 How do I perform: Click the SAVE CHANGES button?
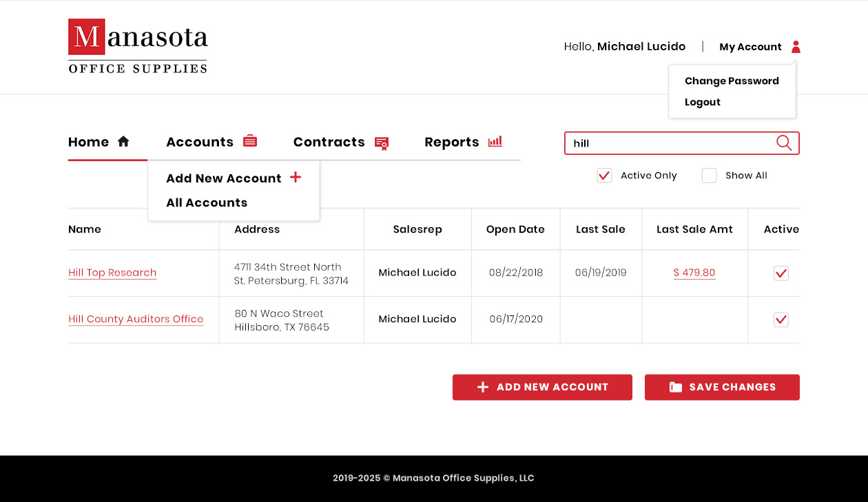coord(722,387)
